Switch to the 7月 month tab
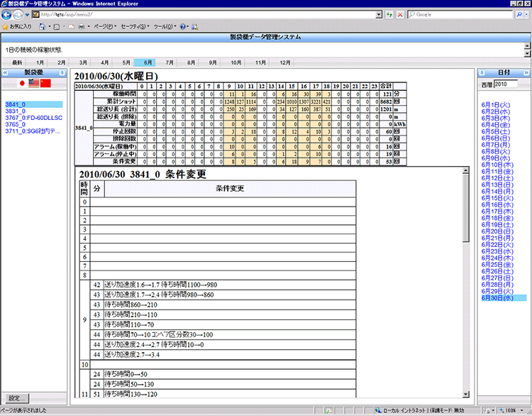Image resolution: width=532 pixels, height=416 pixels. pyautogui.click(x=170, y=62)
